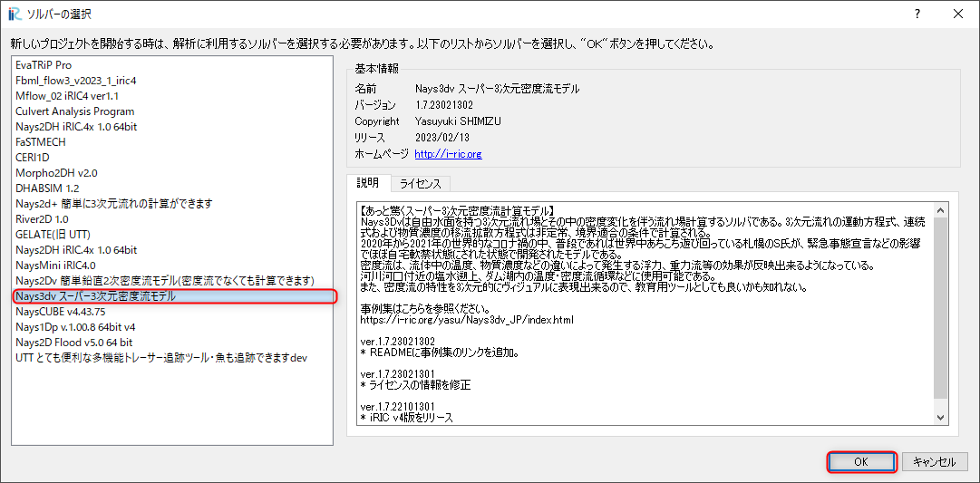Select DHABSIM 1.2 solver

[x=172, y=188]
